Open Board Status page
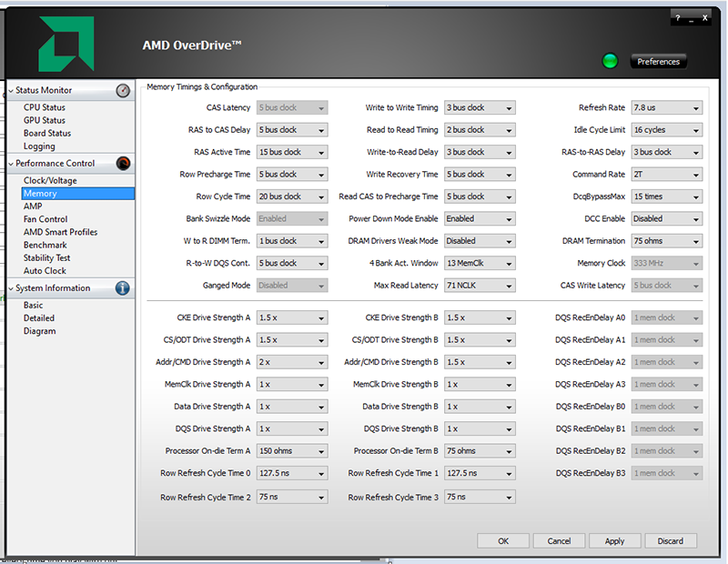Screen dimensions: 728x564 (47, 133)
